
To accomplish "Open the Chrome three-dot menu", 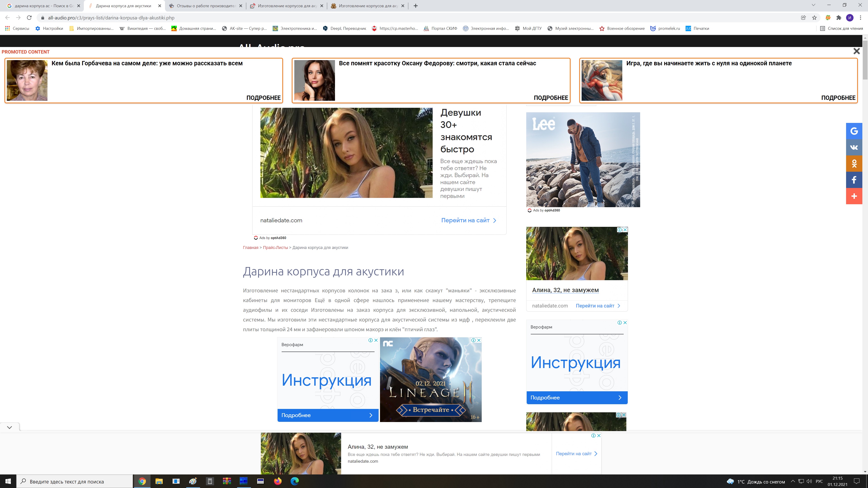I will pos(860,18).
